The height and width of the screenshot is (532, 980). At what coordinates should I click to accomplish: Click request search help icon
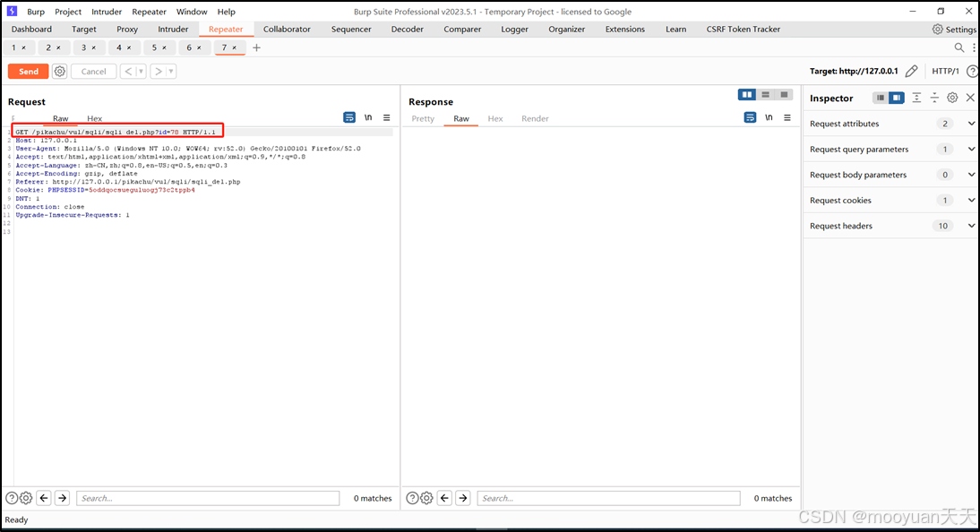pyautogui.click(x=12, y=498)
